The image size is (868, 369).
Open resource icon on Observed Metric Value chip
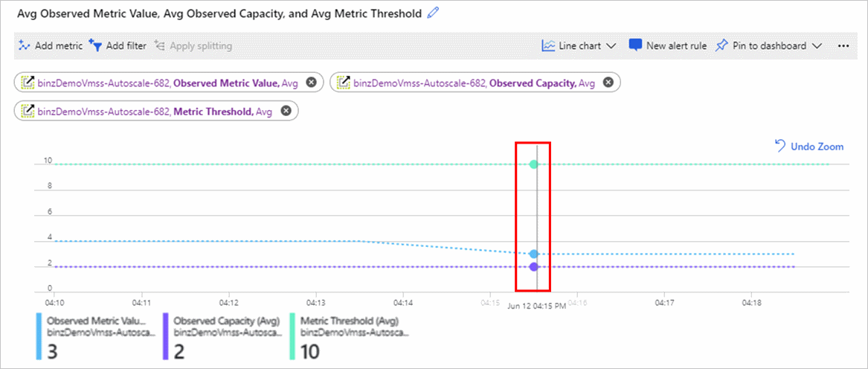pos(28,83)
